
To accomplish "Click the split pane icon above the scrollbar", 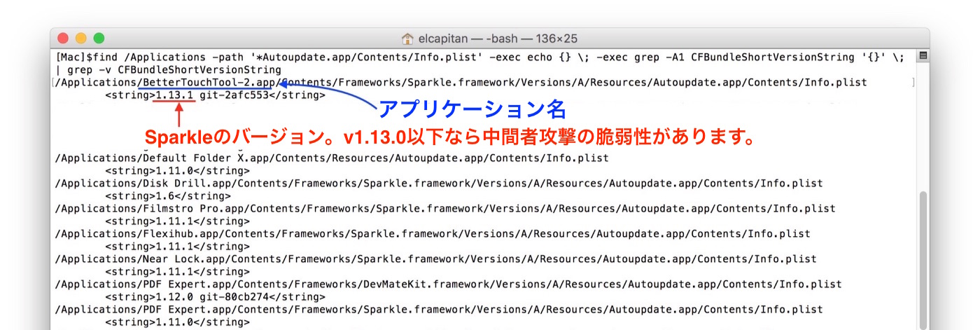I will click(x=923, y=56).
